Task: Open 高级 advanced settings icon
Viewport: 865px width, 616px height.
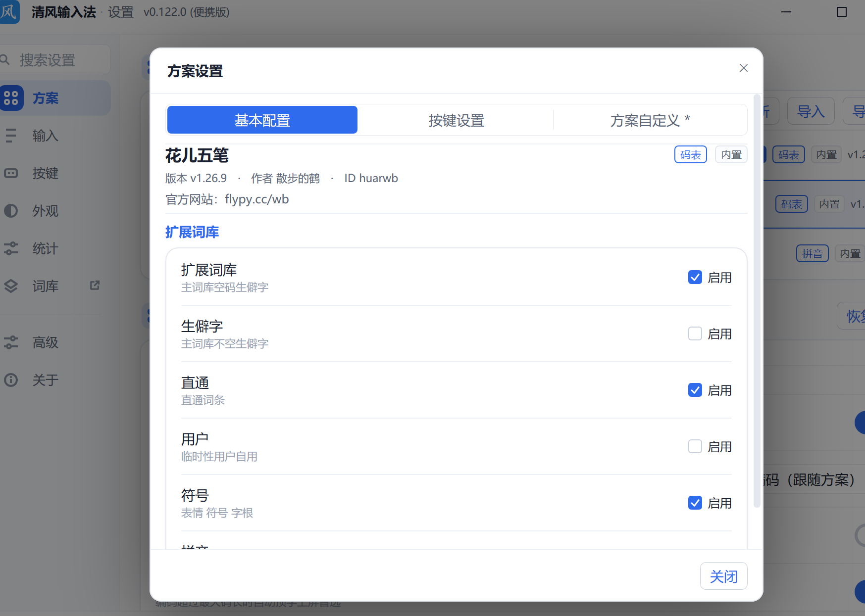Action: tap(11, 342)
